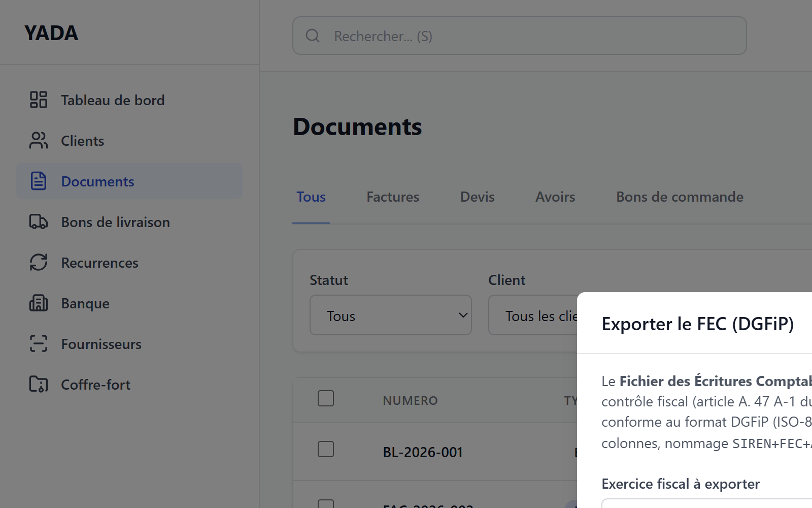Click the Documents file icon in sidebar
The image size is (812, 508).
39,181
